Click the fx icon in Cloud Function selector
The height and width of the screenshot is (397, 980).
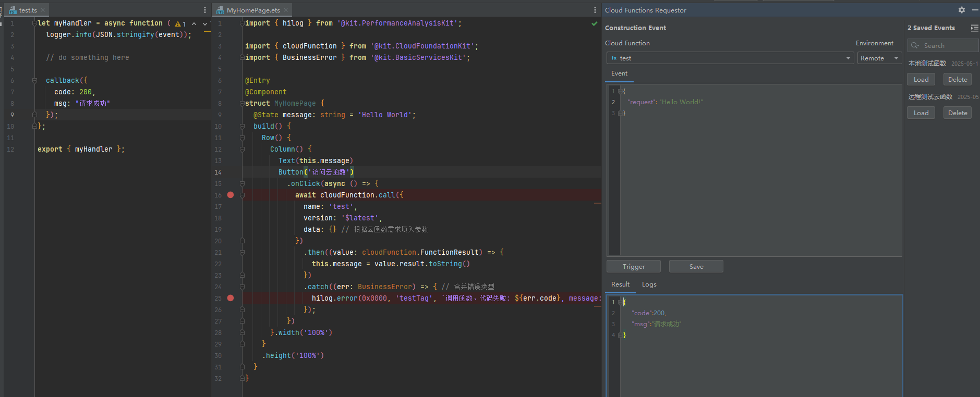point(614,58)
